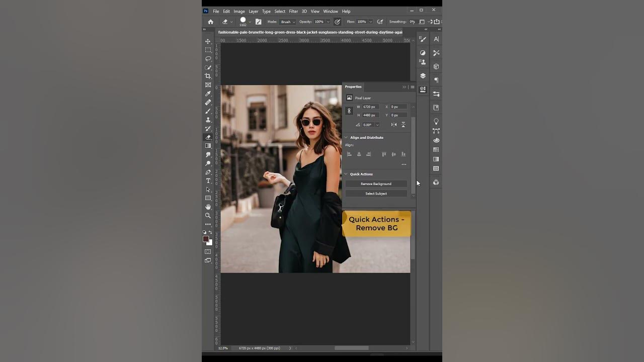Select the Rectangular Marquee tool
The height and width of the screenshot is (362, 644).
208,50
